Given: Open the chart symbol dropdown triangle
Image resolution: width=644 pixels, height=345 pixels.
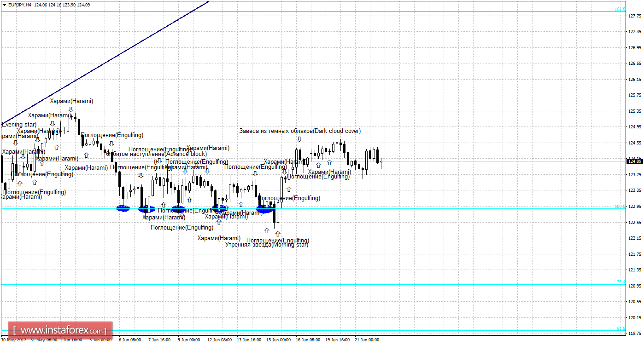Looking at the screenshot, I should click(4, 5).
